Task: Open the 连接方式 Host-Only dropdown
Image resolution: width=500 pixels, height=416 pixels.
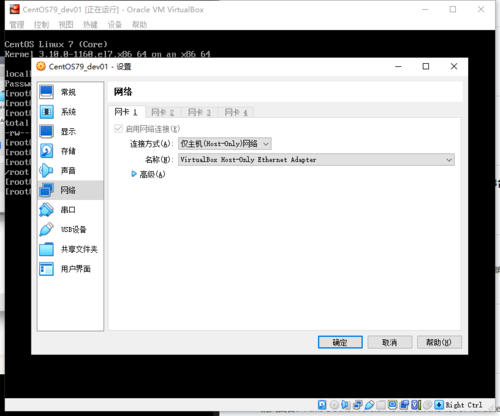Action: pyautogui.click(x=225, y=144)
